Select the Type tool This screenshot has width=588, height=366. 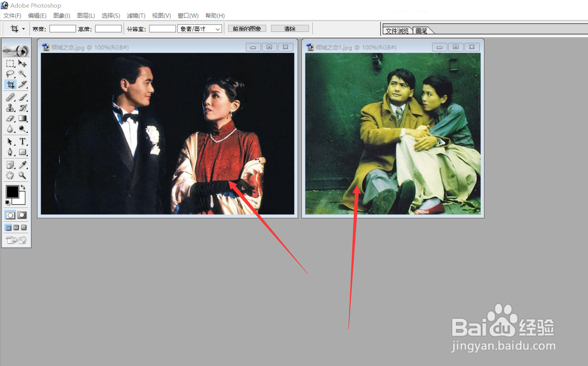tap(22, 142)
